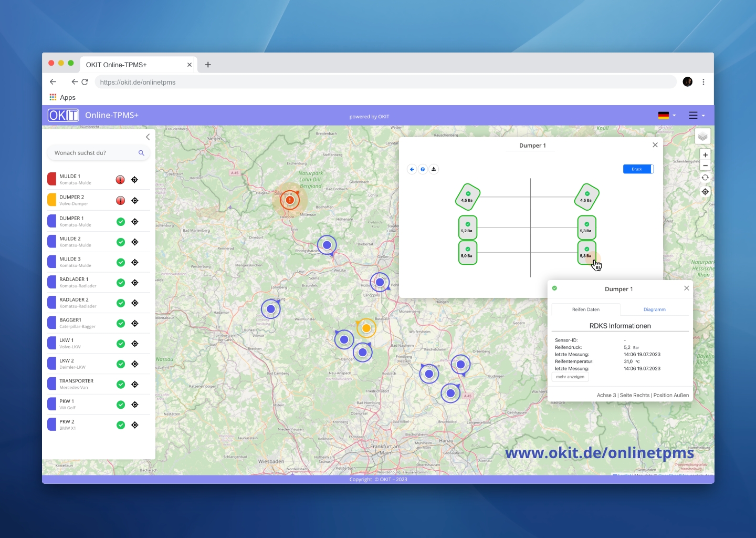Viewport: 756px width, 538px height.
Task: Locate RADLADER 2 on the map
Action: click(135, 303)
